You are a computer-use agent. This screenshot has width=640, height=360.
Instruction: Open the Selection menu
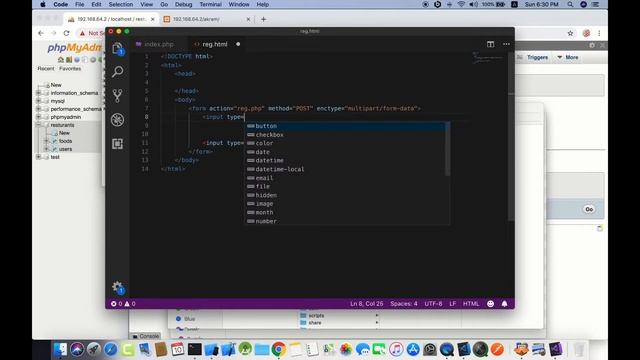tap(121, 4)
